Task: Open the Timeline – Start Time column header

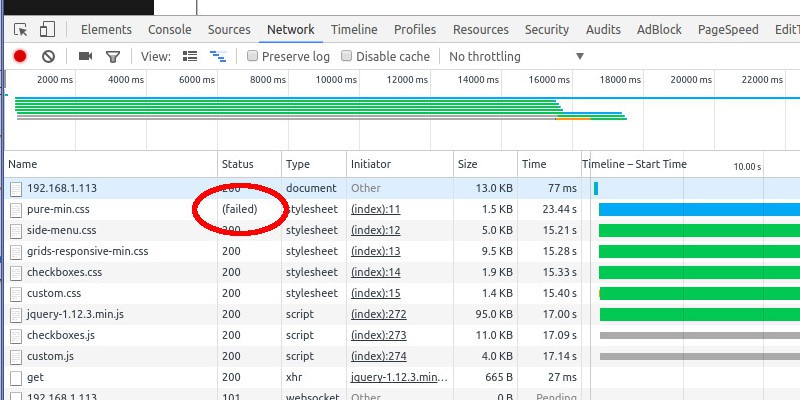Action: 634,164
